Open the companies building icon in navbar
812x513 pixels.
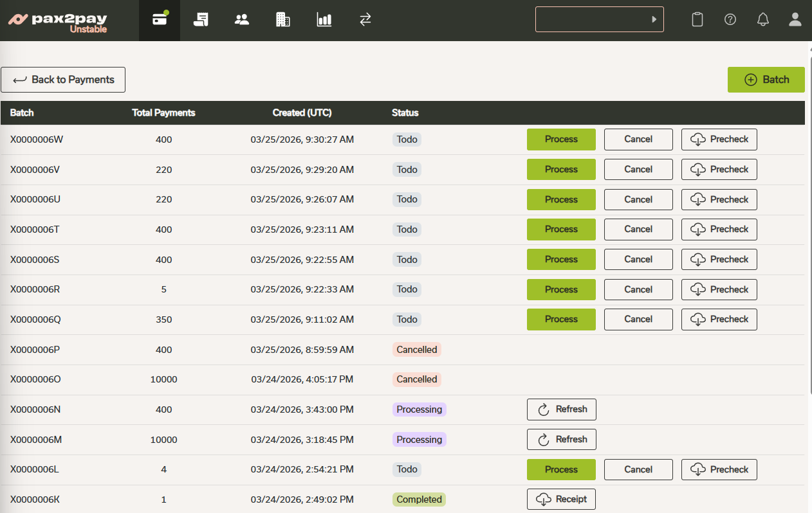coord(283,20)
